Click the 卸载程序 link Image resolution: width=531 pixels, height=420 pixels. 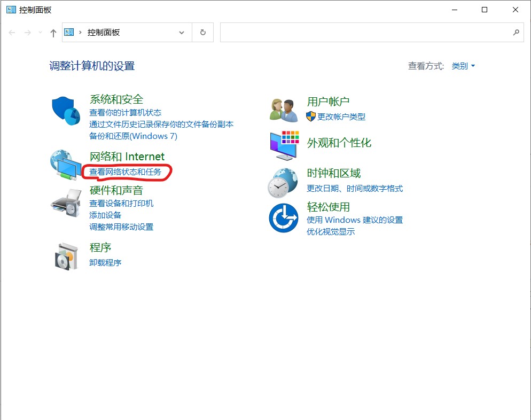click(105, 262)
